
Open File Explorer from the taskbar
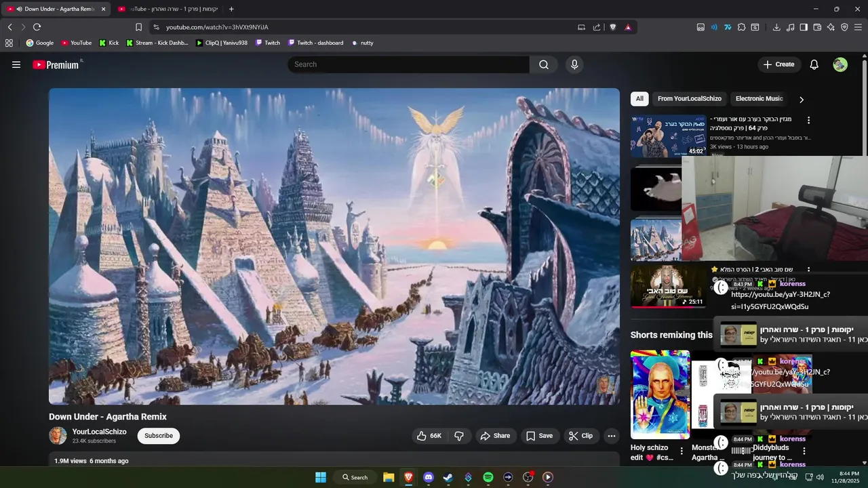pos(389,477)
